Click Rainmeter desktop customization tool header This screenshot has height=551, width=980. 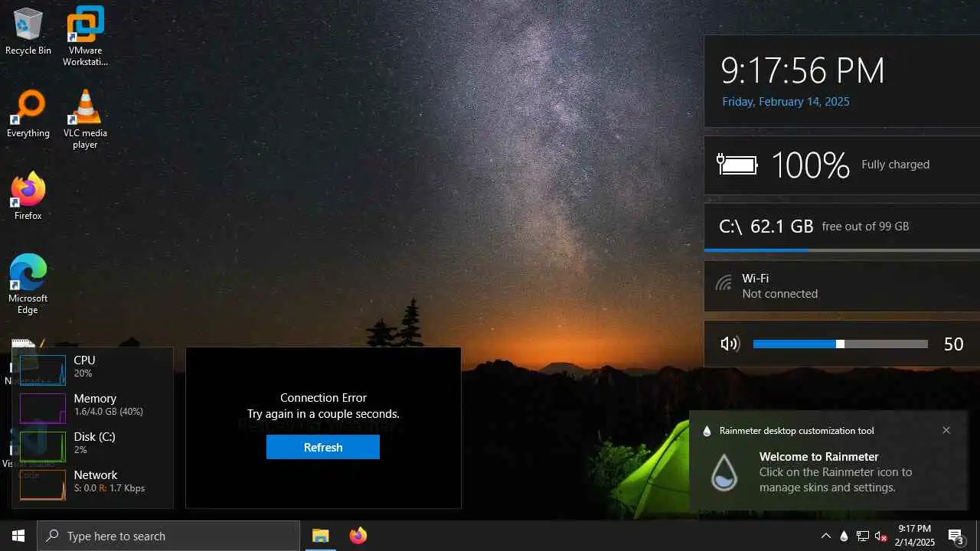(x=796, y=431)
